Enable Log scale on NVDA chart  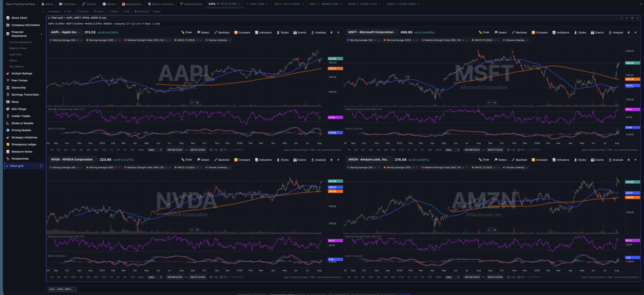(x=213, y=277)
